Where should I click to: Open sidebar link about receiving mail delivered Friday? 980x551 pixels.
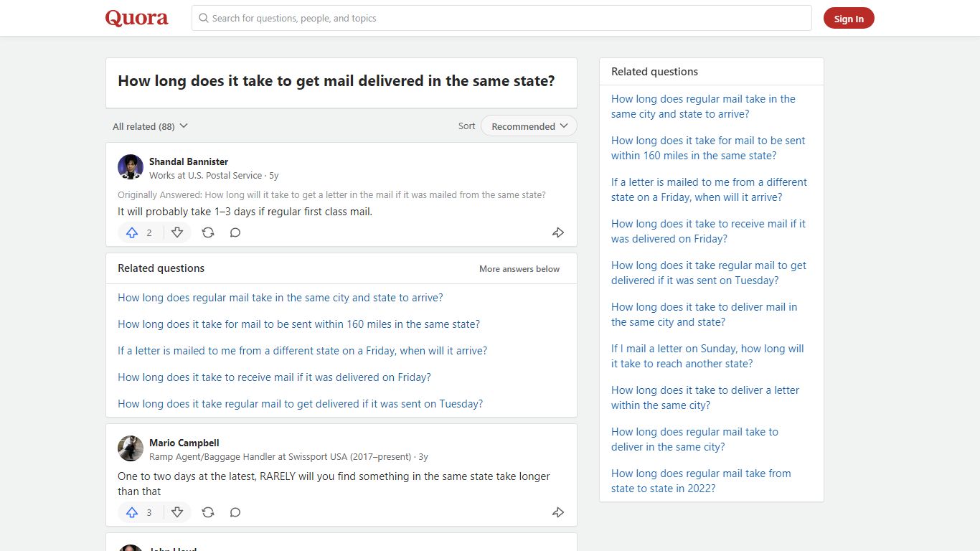coord(708,231)
